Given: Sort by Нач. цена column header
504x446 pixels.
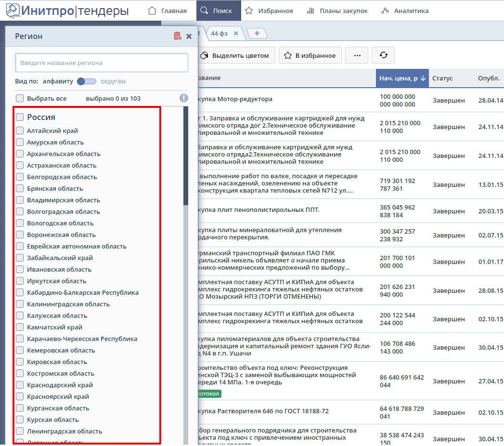Looking at the screenshot, I should point(402,79).
